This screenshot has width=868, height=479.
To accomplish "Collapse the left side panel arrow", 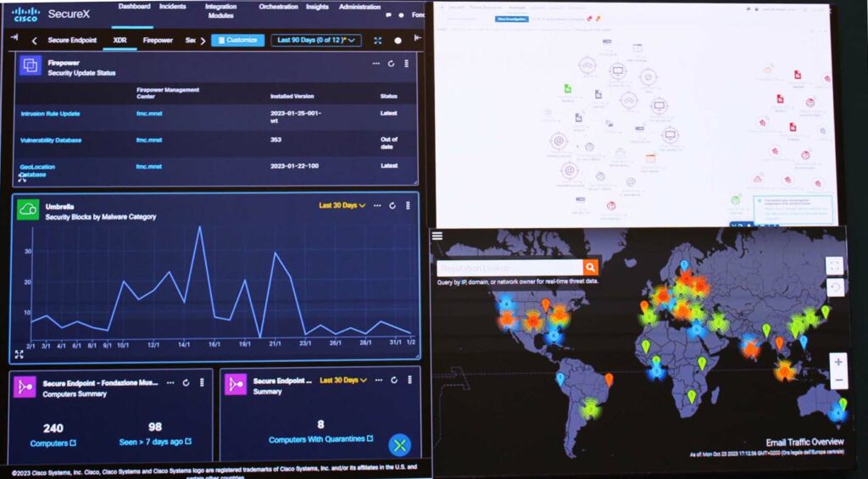I will (14, 38).
